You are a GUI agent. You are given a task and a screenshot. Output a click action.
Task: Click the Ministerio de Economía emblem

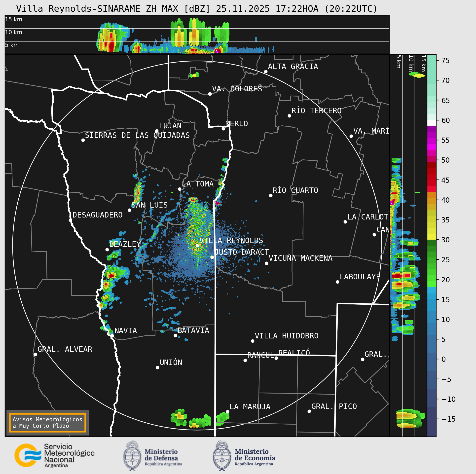222,456
